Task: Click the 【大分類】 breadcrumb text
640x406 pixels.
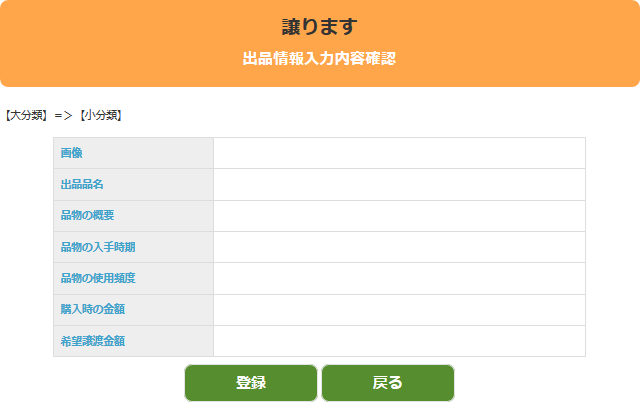Action: tap(26, 116)
